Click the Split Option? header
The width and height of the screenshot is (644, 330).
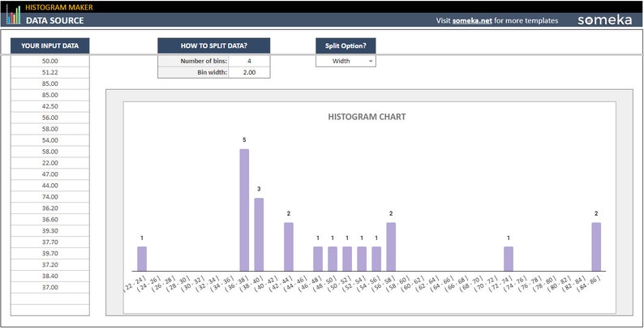coord(346,45)
